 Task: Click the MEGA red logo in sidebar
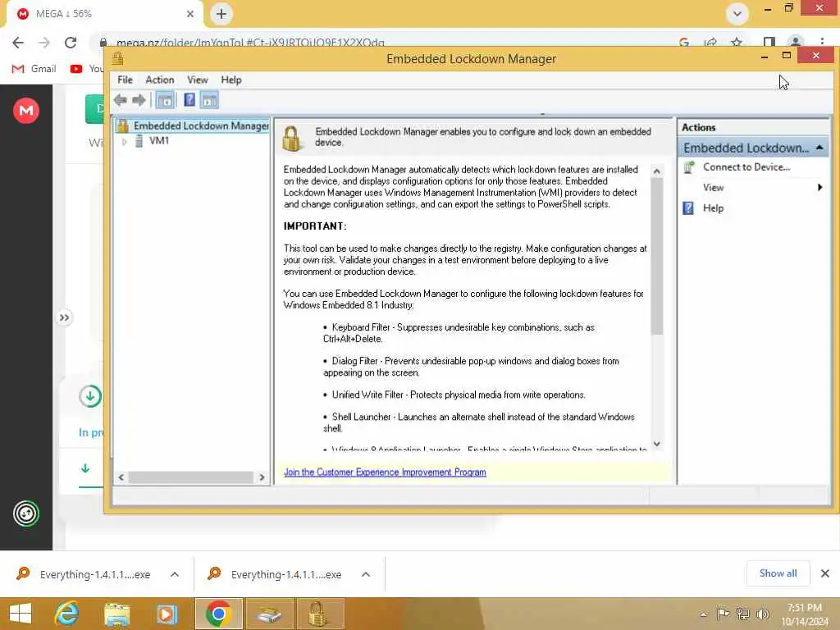click(x=26, y=111)
